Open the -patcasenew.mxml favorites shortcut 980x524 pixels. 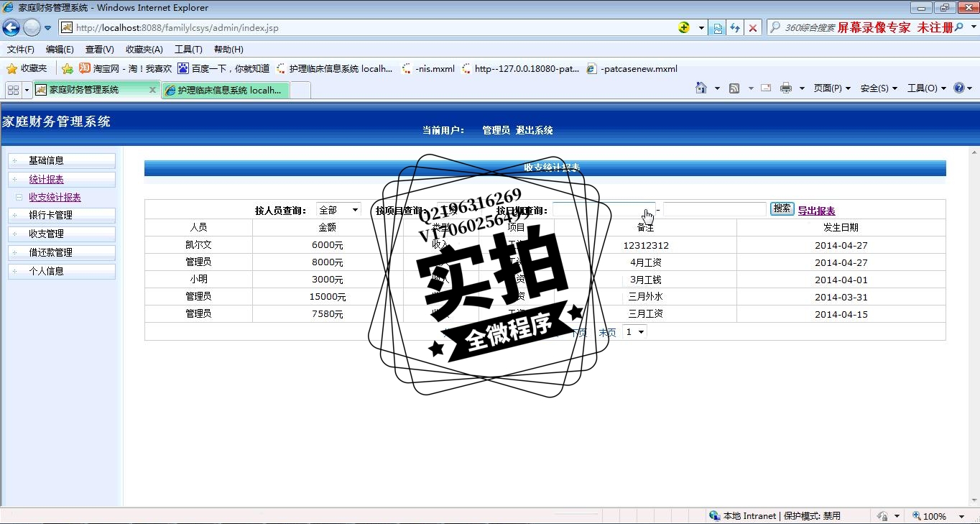point(632,68)
